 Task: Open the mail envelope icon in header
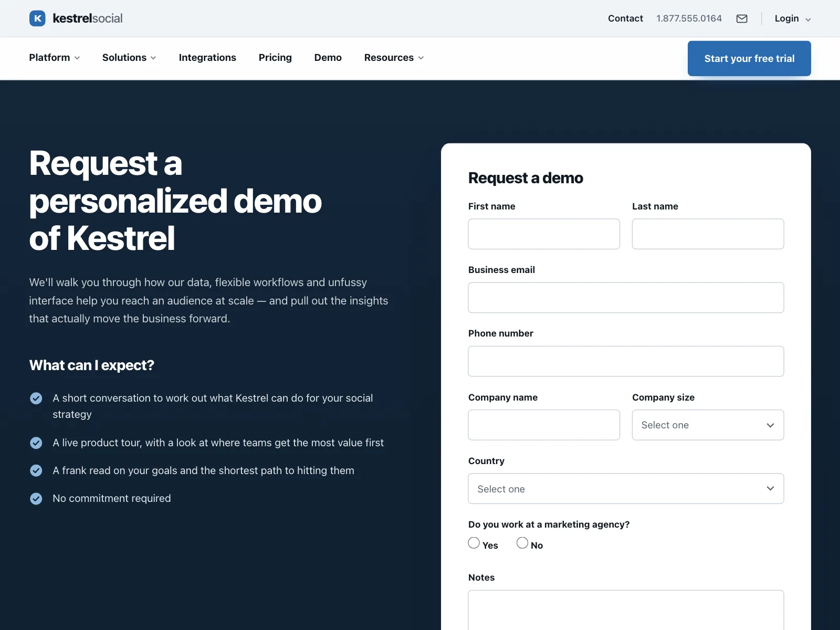[x=742, y=18]
